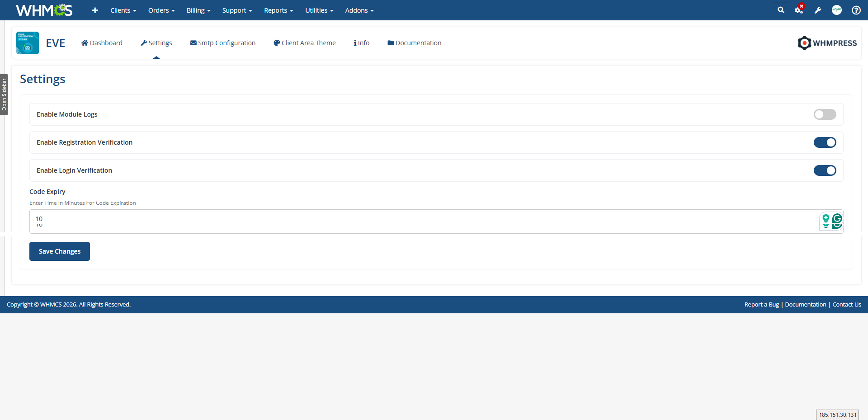
Task: Click into the Code Expiry minutes field
Action: 436,222
